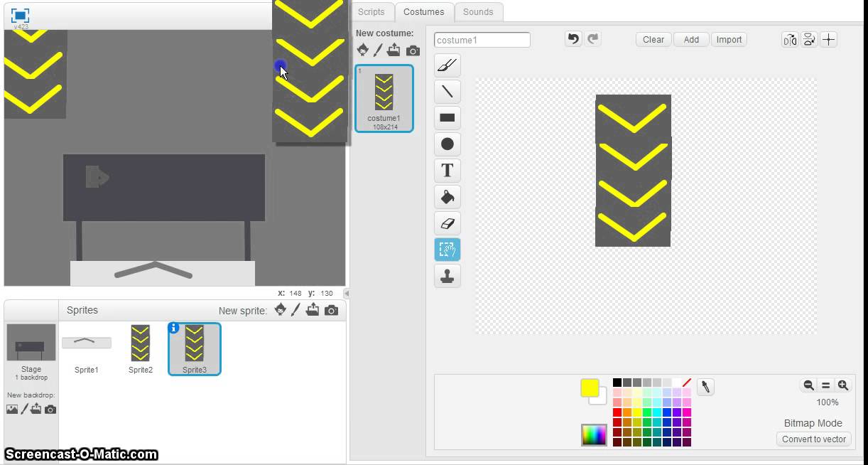
Task: Zoom out the paint canvas
Action: pyautogui.click(x=808, y=385)
